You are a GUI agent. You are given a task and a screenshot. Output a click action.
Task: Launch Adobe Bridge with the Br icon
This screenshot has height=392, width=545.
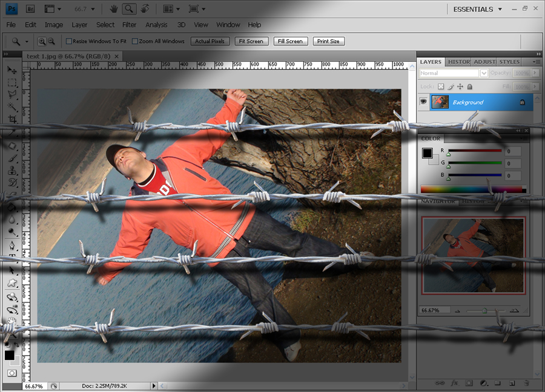[x=29, y=9]
